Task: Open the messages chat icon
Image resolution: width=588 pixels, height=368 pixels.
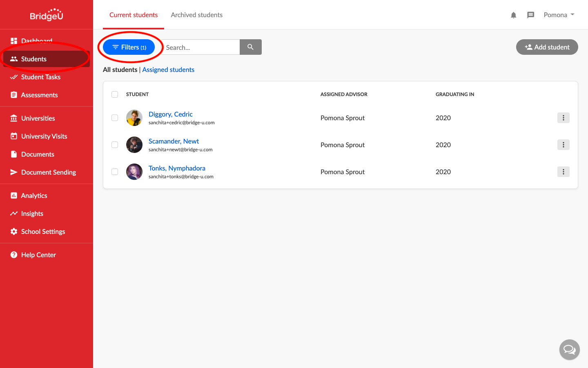Action: tap(531, 15)
